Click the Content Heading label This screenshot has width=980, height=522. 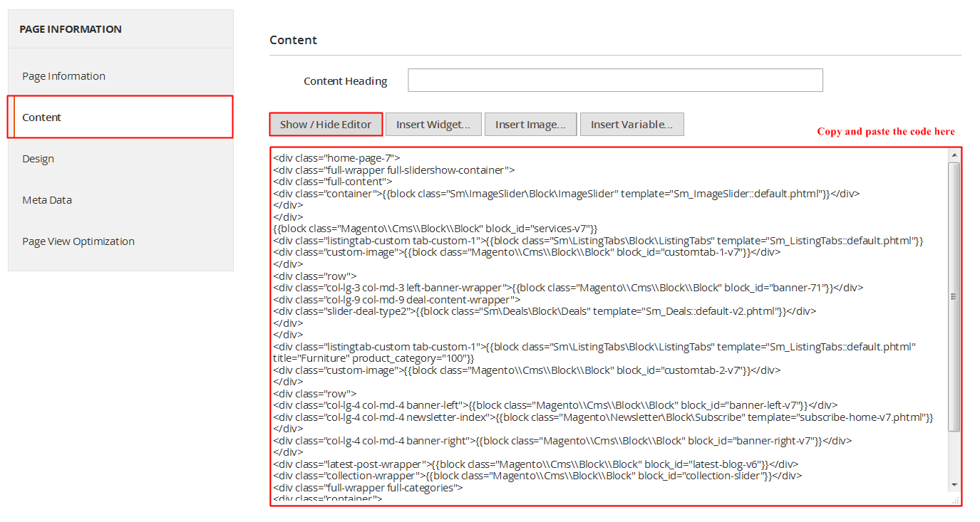coord(346,81)
